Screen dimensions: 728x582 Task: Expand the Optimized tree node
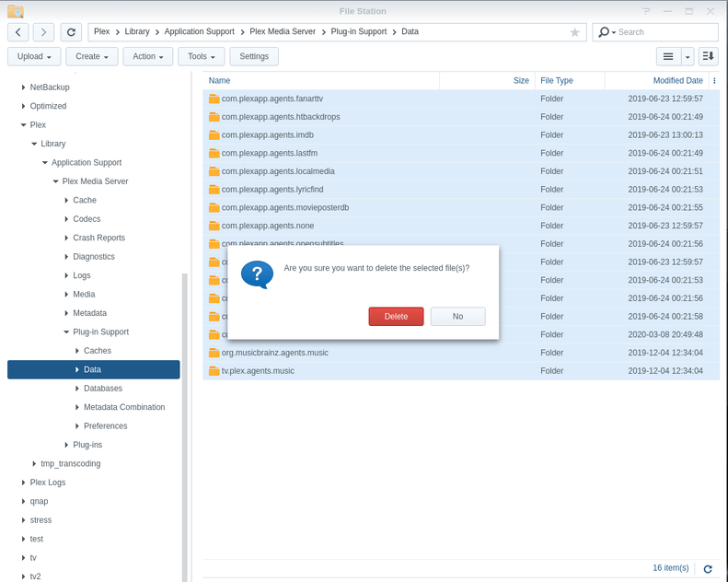click(23, 106)
